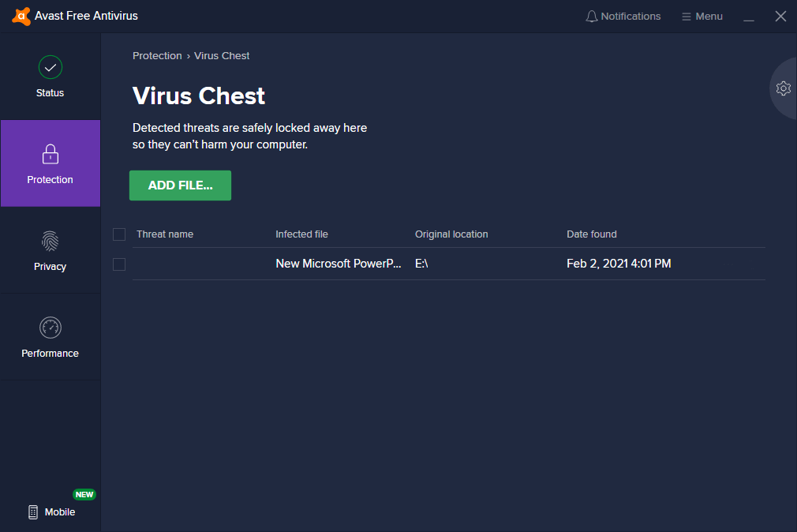Click the Avast logo icon

coord(21,17)
